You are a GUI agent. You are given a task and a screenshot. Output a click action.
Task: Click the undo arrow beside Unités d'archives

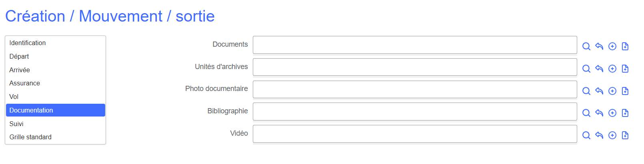coord(599,69)
